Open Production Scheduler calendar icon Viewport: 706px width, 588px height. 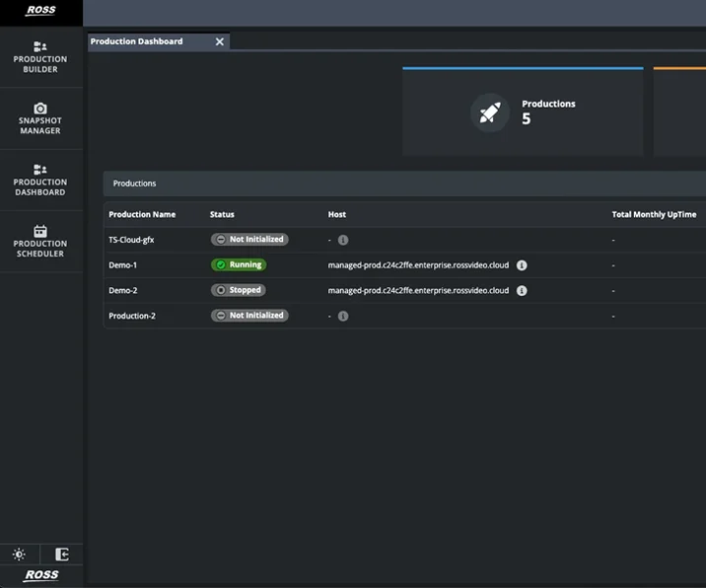[40, 231]
